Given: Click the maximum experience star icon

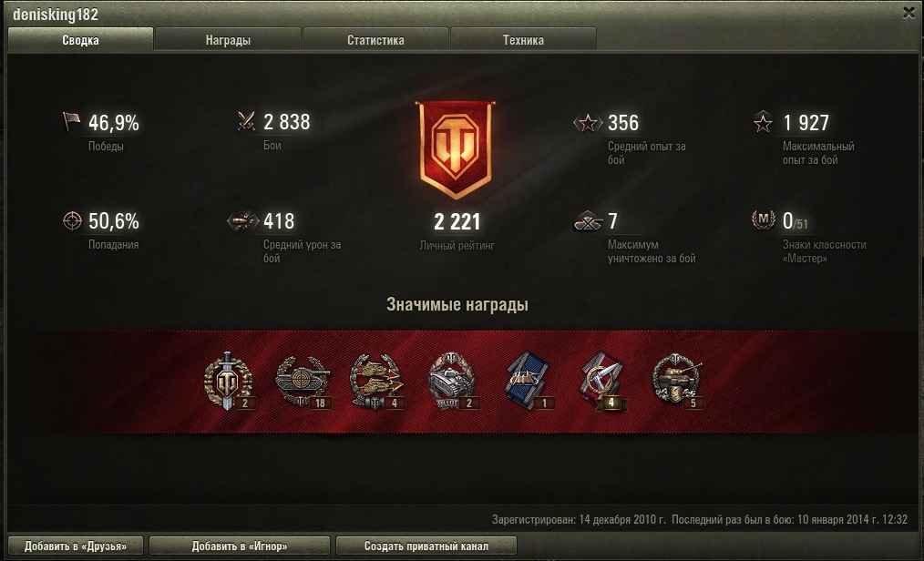Looking at the screenshot, I should point(763,122).
